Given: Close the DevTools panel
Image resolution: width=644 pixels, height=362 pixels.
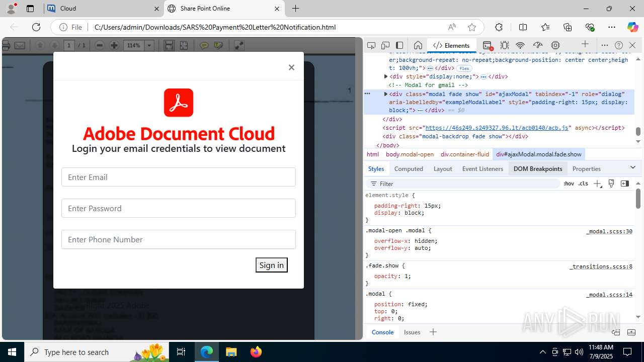Looking at the screenshot, I should pyautogui.click(x=632, y=45).
